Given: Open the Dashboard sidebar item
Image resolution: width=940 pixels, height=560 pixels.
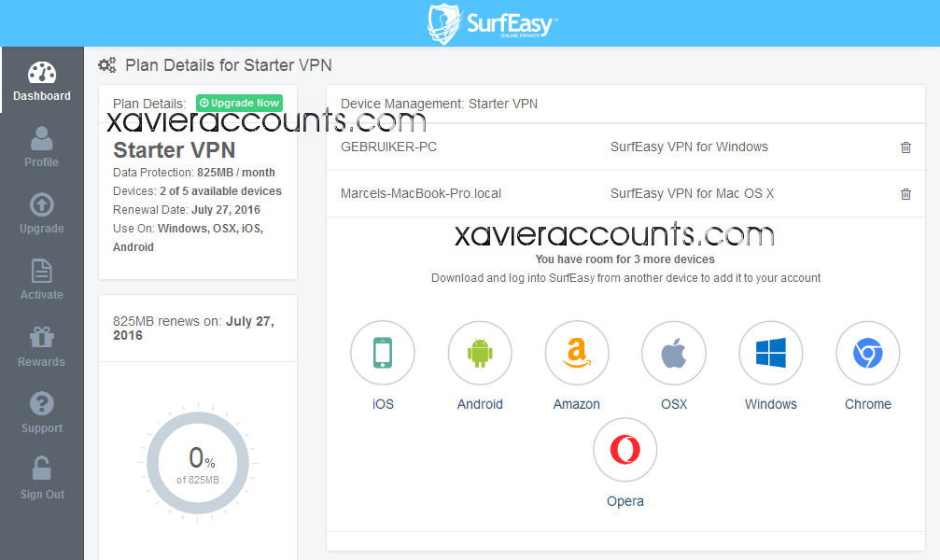Looking at the screenshot, I should click(42, 80).
